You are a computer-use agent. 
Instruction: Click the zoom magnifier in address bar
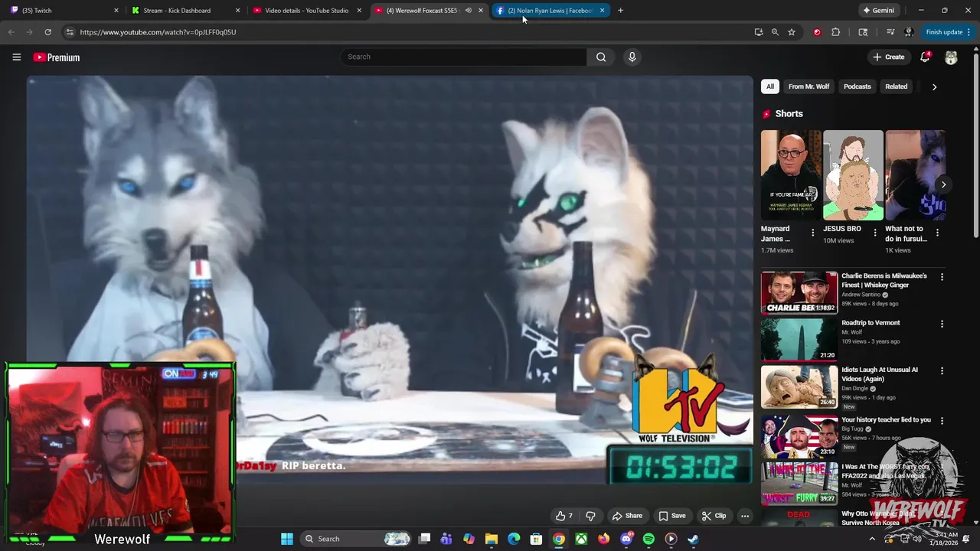(x=775, y=32)
